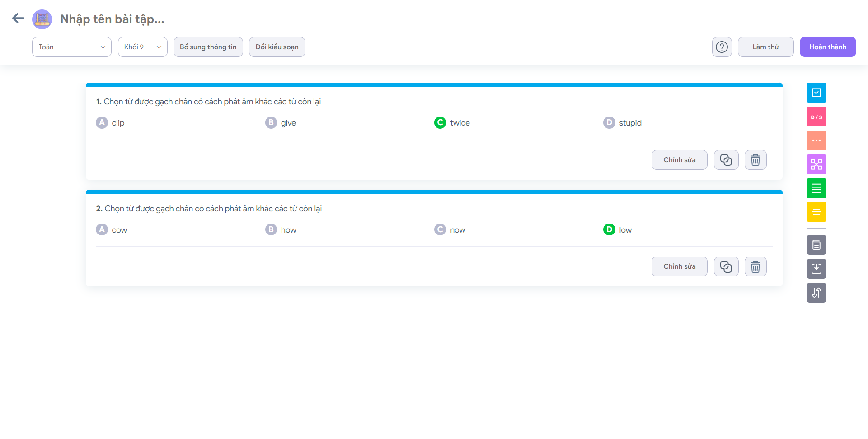
Task: Click the orange three-dots question type icon
Action: (x=816, y=140)
